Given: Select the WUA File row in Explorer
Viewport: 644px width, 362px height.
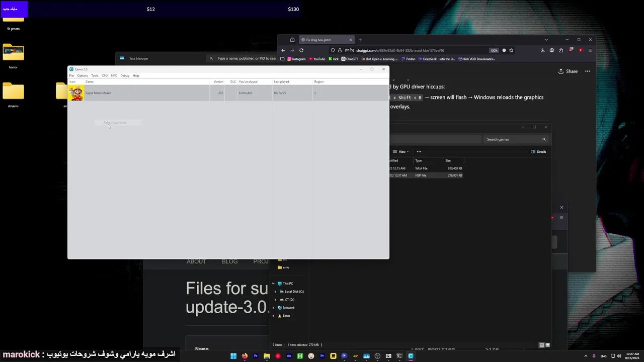Looking at the screenshot, I should click(x=426, y=168).
